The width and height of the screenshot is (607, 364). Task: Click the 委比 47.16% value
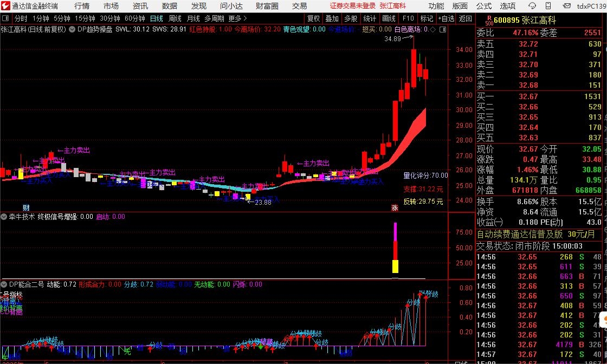pyautogui.click(x=525, y=33)
